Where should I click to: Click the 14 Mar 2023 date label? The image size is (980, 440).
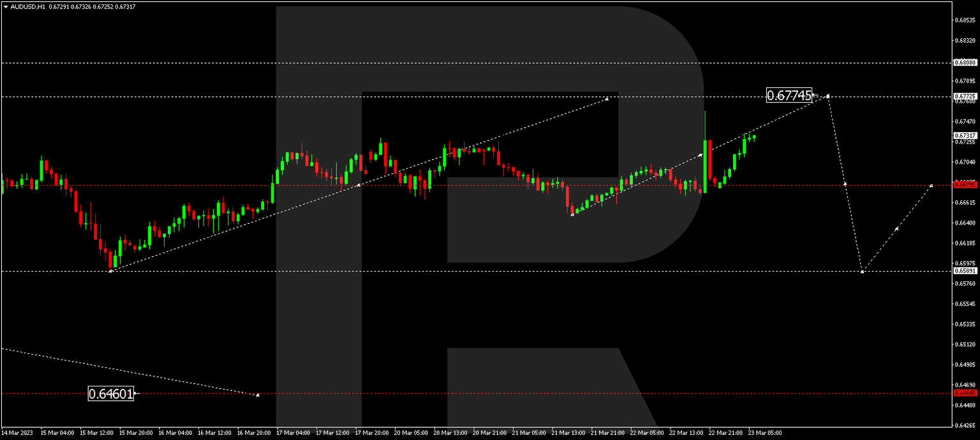(x=17, y=432)
